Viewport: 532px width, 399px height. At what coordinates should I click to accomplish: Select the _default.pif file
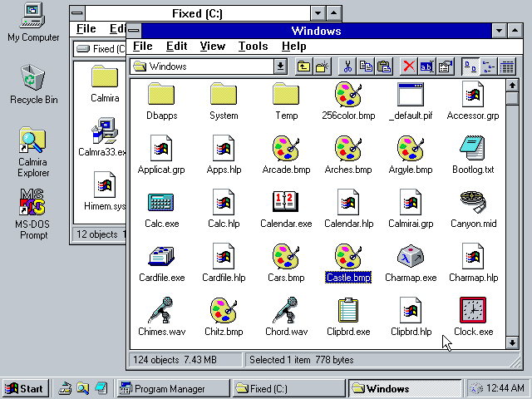(411, 101)
